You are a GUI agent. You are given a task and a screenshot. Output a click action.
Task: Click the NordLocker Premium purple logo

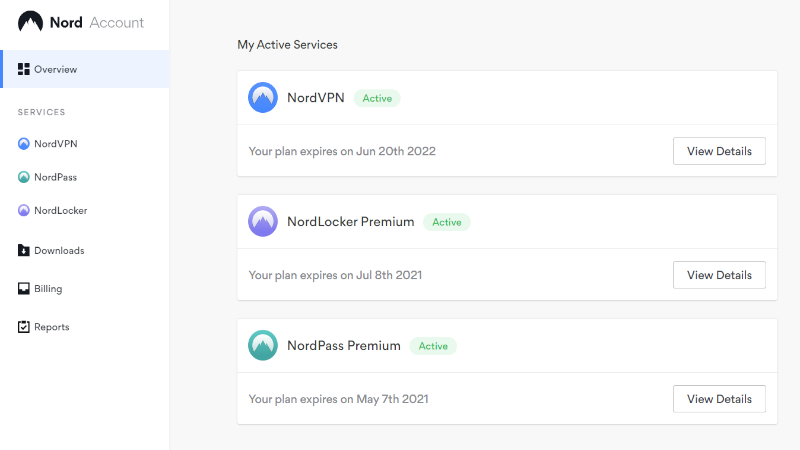263,222
